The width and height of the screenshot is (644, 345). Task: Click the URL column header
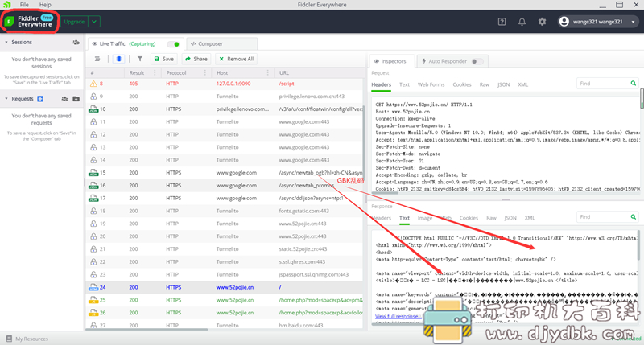(x=284, y=72)
